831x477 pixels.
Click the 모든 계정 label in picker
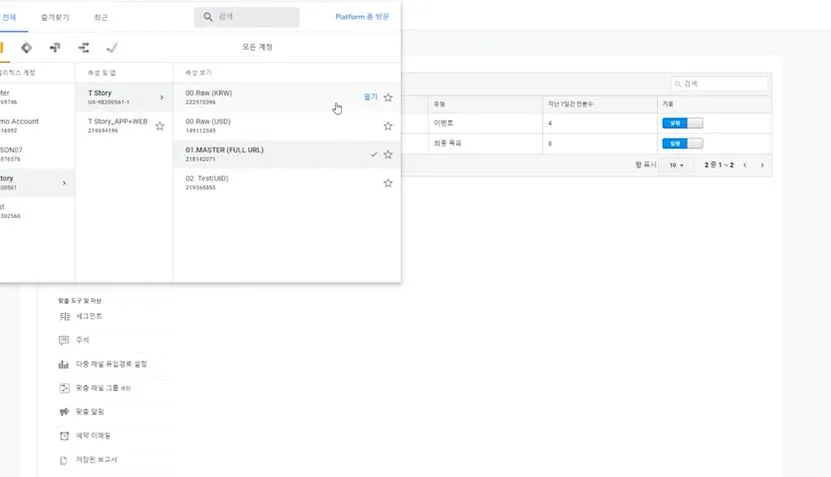257,47
